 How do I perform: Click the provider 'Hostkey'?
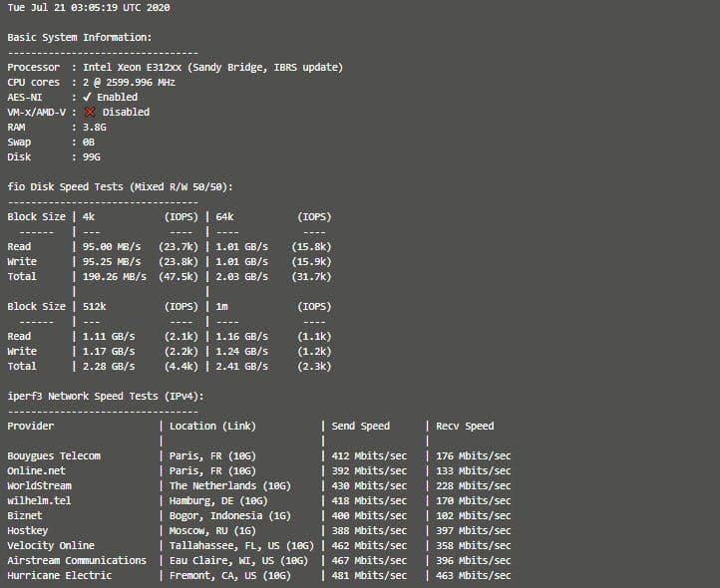(28, 530)
